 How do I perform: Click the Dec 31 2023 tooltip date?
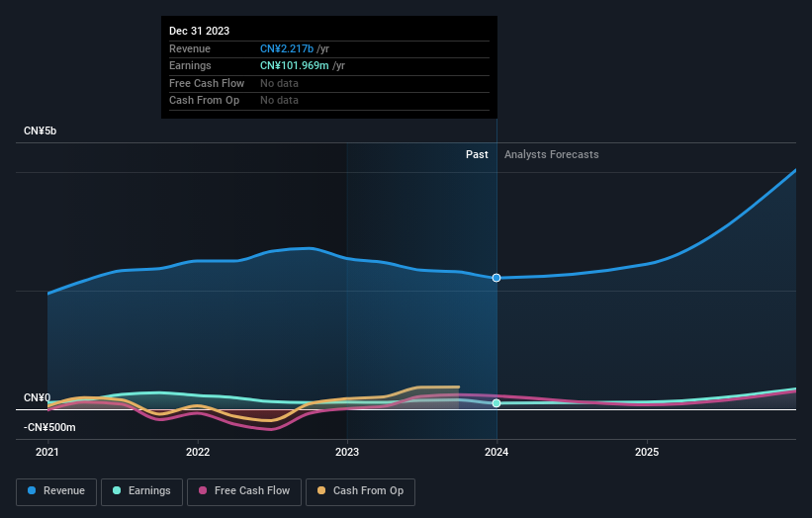(x=200, y=31)
